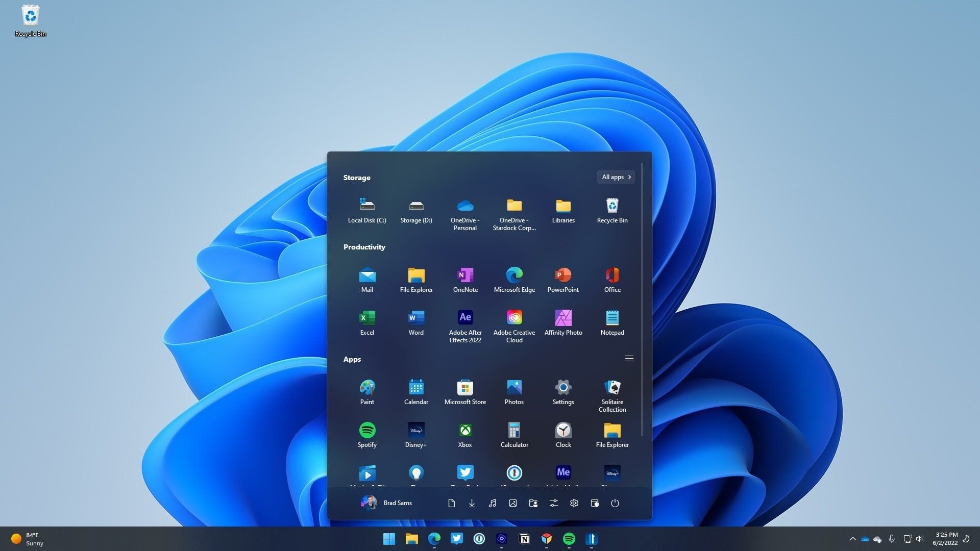Open OneNote from the Productivity section
This screenshot has height=551, width=980.
[x=465, y=275]
